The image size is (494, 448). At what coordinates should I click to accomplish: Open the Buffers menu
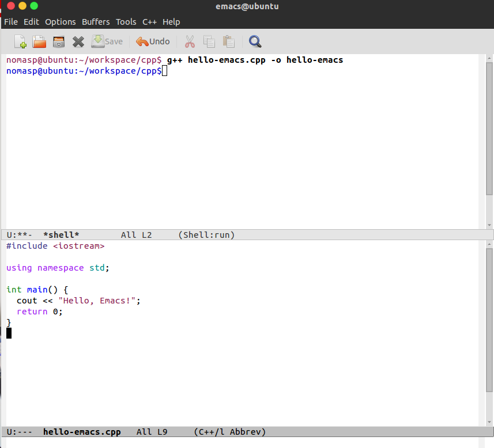pos(96,22)
